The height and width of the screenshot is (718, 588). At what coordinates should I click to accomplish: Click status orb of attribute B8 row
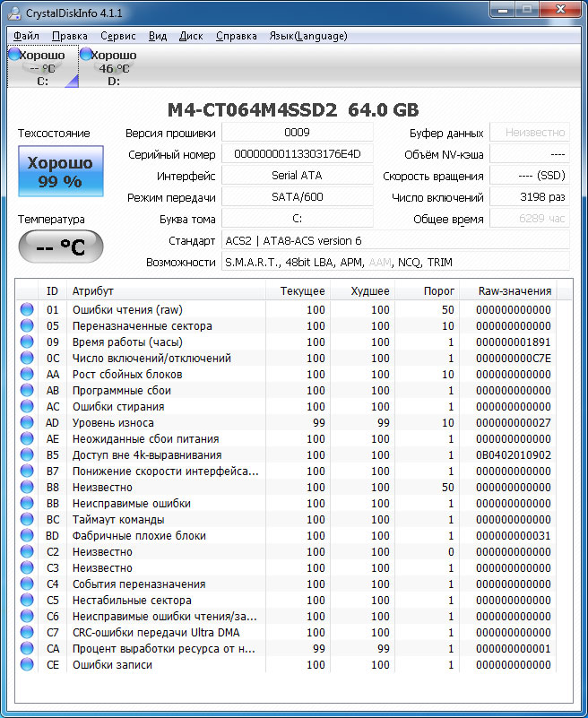(27, 487)
